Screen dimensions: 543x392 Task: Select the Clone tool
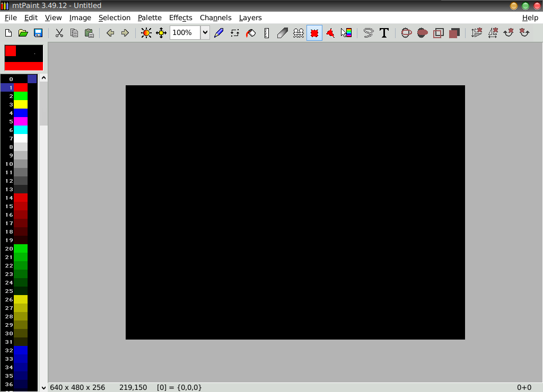coord(299,33)
